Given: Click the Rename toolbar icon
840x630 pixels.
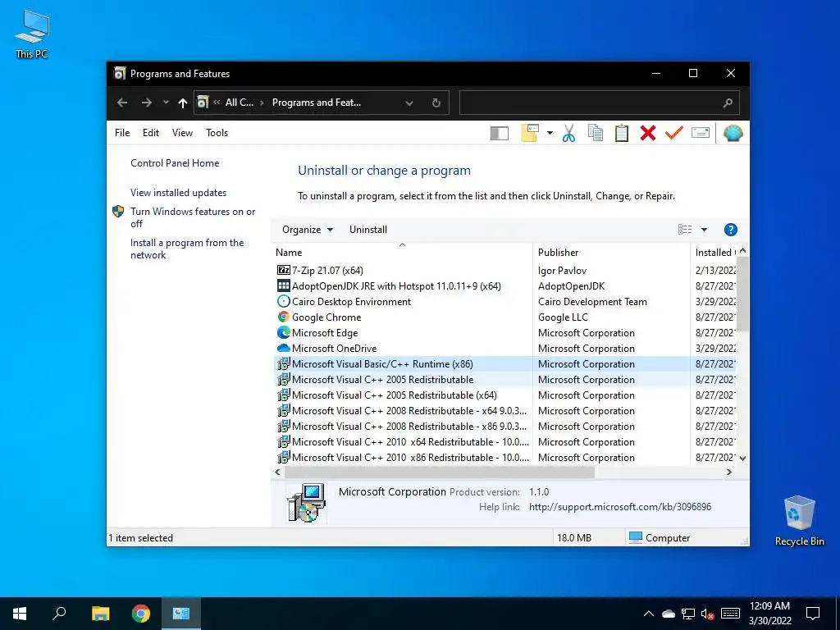Looking at the screenshot, I should click(701, 132).
